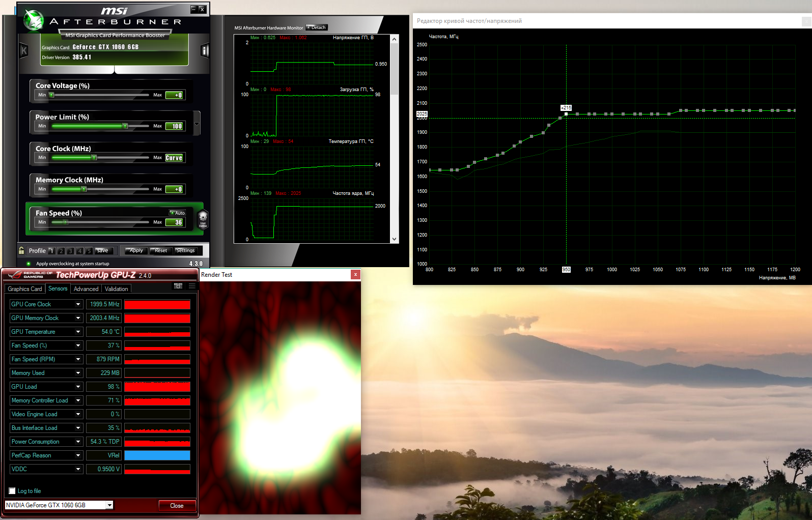The height and width of the screenshot is (520, 812).
Task: Click the Core Clock slider handle
Action: pyautogui.click(x=94, y=157)
